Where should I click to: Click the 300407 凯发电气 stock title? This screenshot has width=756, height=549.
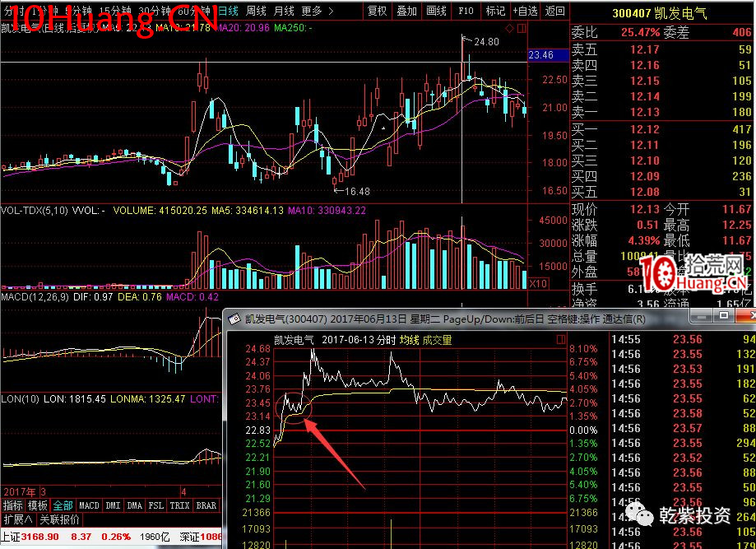point(660,12)
